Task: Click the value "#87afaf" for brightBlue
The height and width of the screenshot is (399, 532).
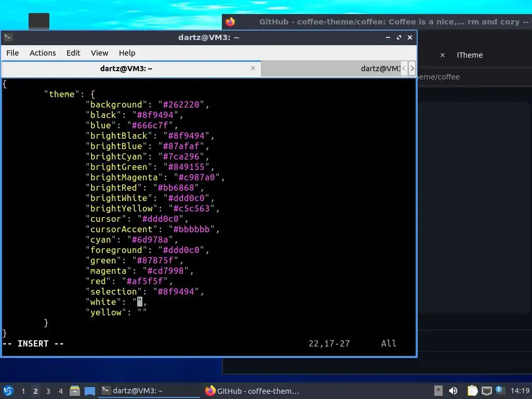Action: point(181,146)
